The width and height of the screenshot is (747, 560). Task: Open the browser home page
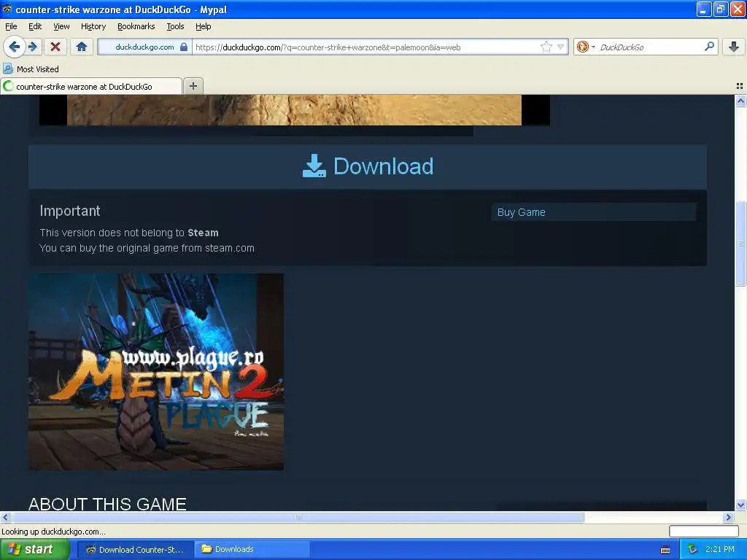[82, 47]
